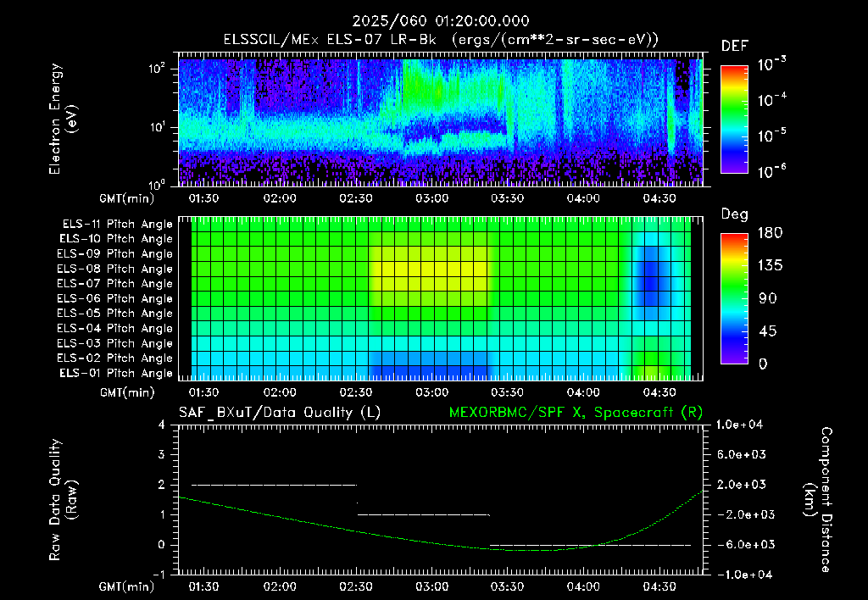Click the GMT(min) label under bottom panel
868x600 pixels.
coord(127,586)
